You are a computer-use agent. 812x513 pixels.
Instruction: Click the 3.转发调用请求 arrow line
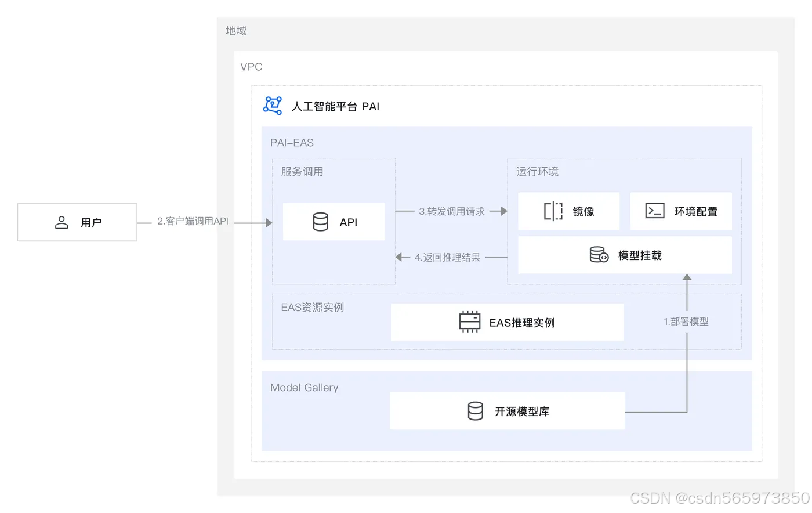[x=452, y=211]
